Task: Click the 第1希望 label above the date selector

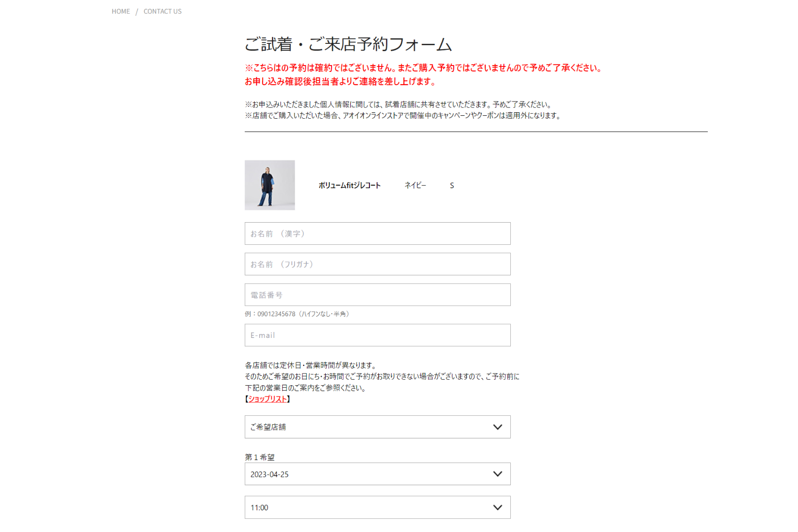Action: [x=260, y=457]
